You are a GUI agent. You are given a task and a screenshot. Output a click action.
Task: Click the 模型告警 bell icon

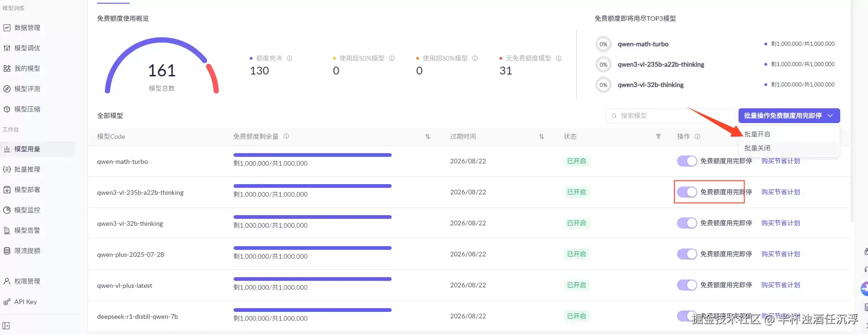[x=7, y=230]
